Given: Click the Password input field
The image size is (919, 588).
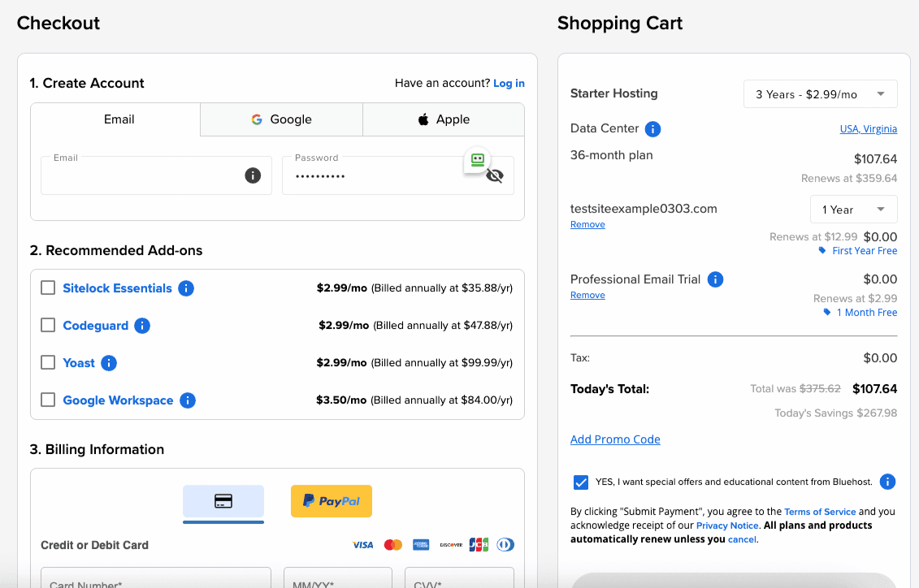Looking at the screenshot, I should (x=398, y=175).
